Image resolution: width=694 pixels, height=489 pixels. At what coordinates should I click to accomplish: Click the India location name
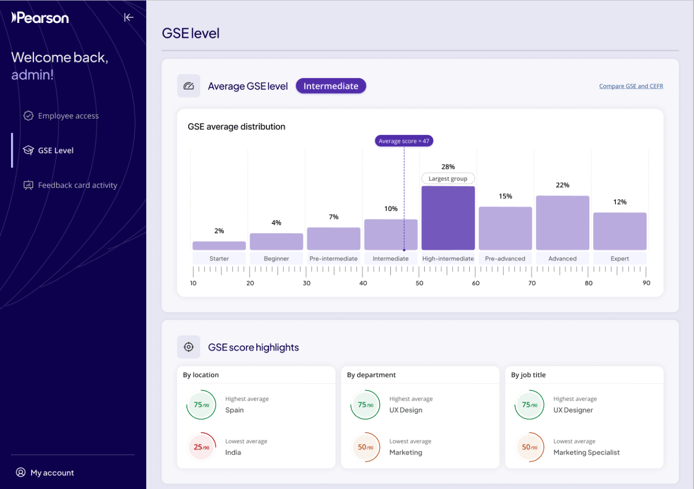click(x=233, y=452)
